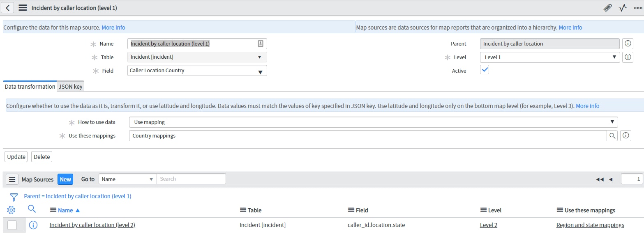Open the Map Sources list menu icon

pyautogui.click(x=12, y=179)
